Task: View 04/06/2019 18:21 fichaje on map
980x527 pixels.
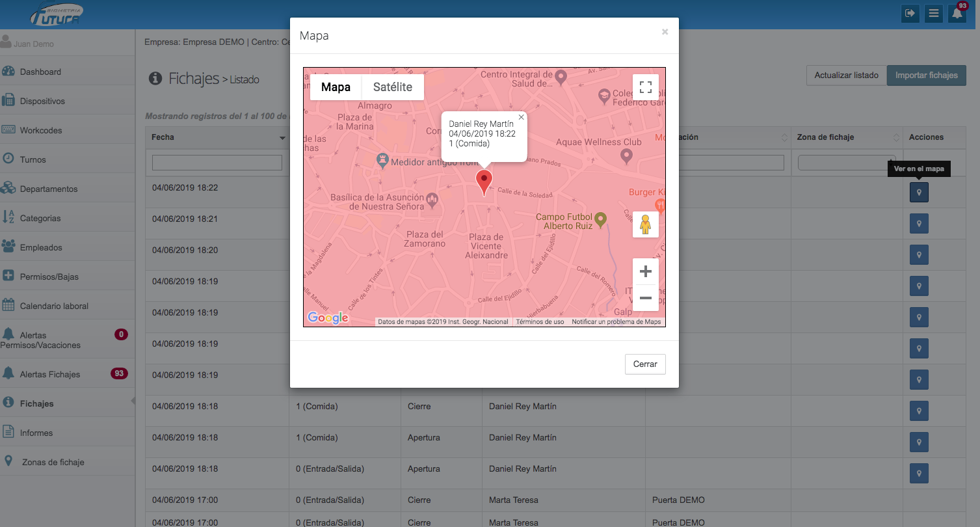Action: tap(919, 223)
